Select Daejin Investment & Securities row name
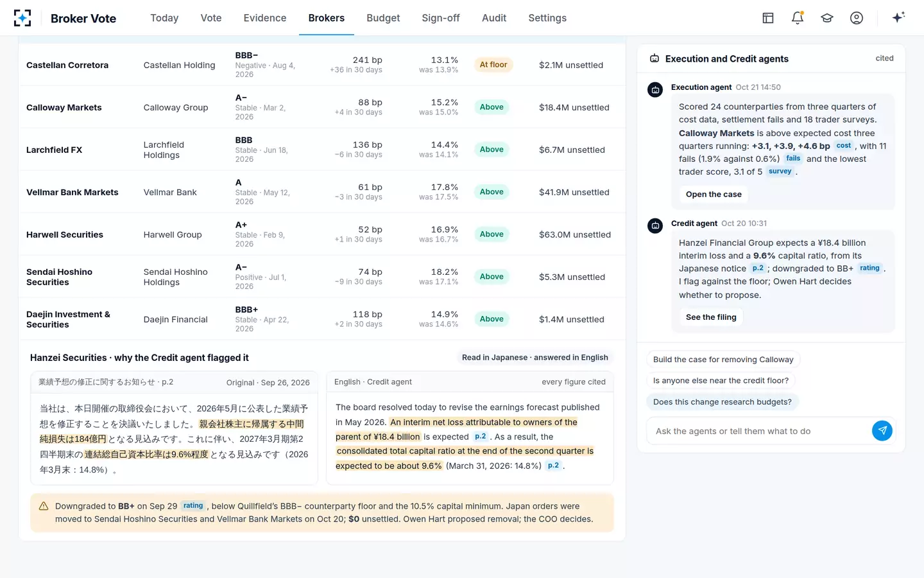 pos(68,319)
